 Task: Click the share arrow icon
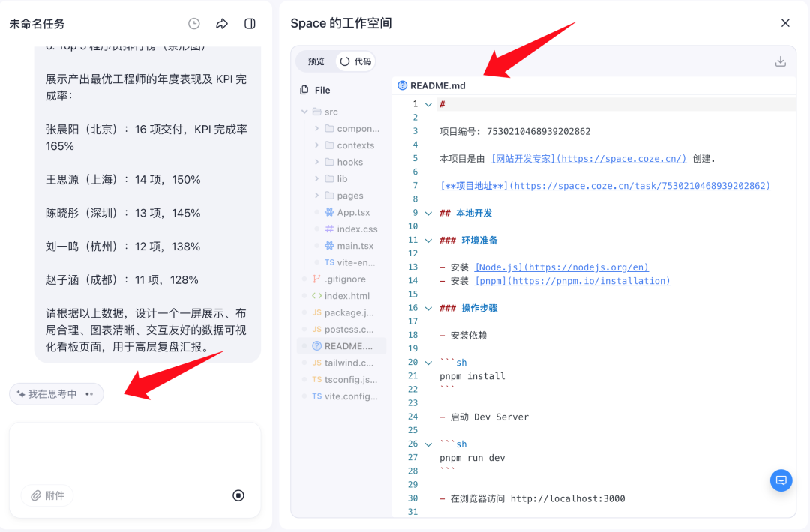click(x=222, y=24)
